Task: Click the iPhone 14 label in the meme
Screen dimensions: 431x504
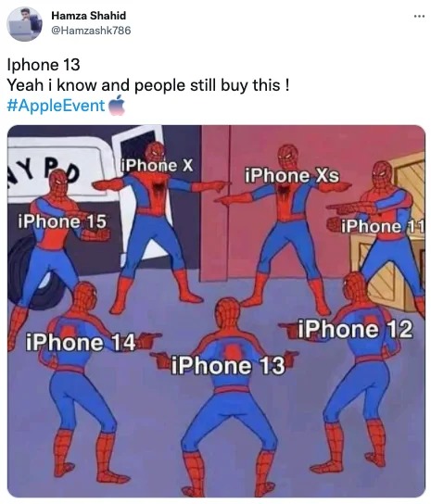Action: click(x=81, y=342)
